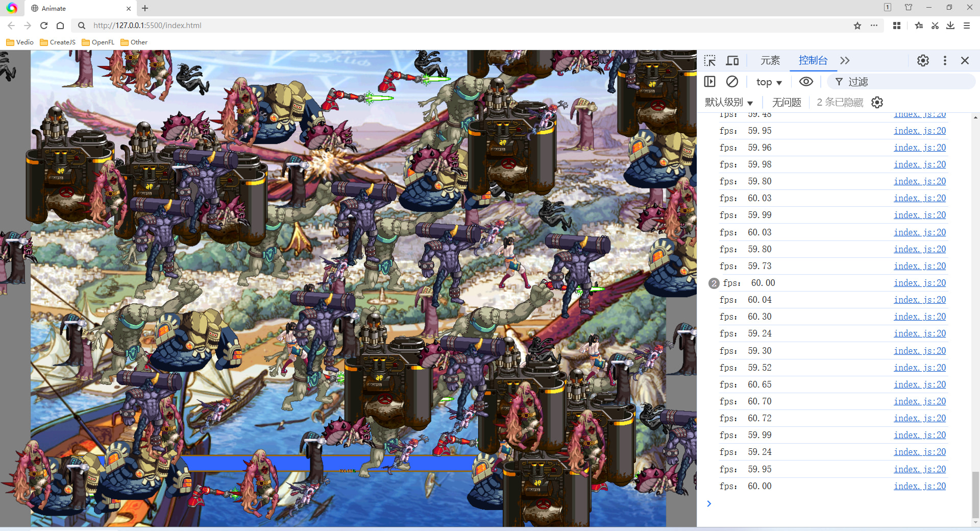Go to browser home page
Image resolution: width=980 pixels, height=531 pixels.
click(60, 26)
